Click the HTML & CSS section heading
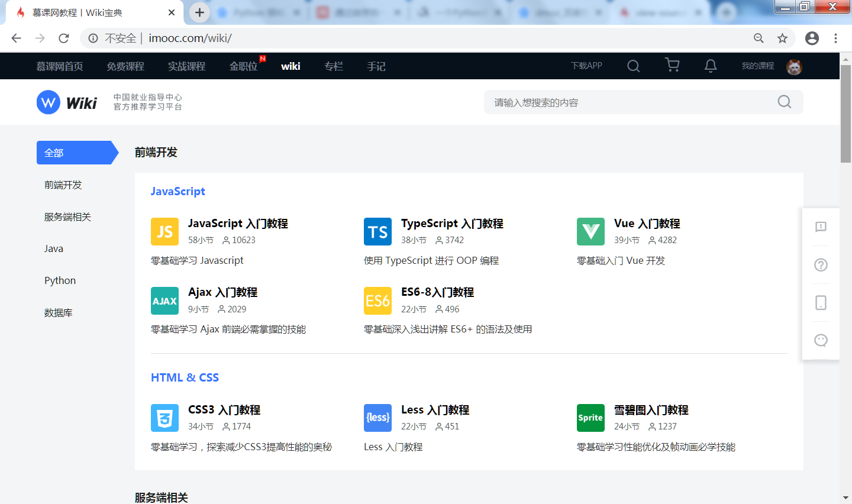This screenshot has width=852, height=504. pyautogui.click(x=185, y=377)
